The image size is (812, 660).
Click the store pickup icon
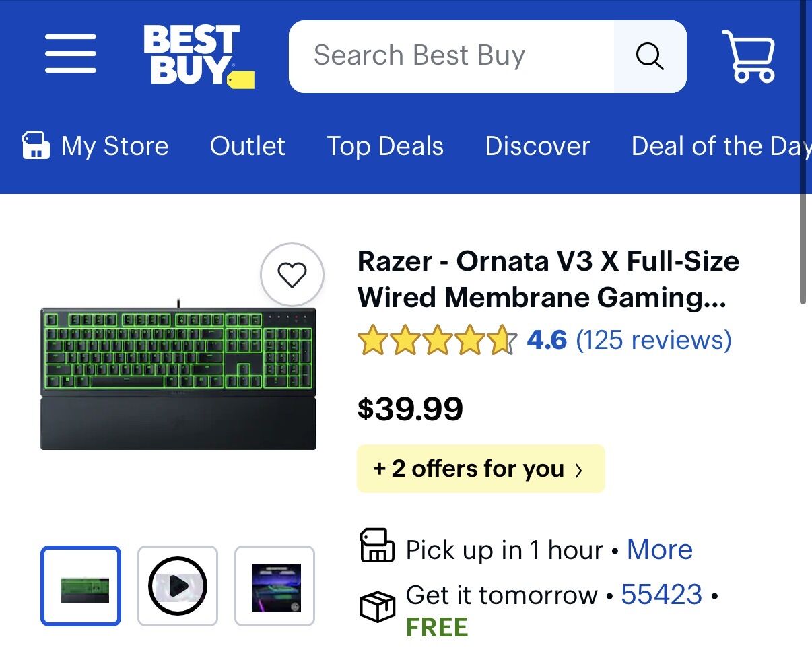[x=377, y=546]
